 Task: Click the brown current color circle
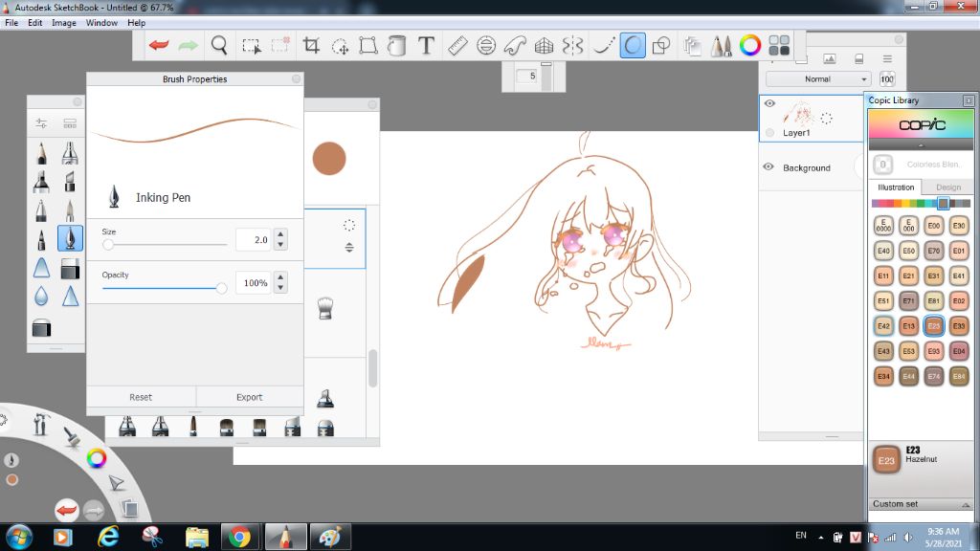pos(329,158)
